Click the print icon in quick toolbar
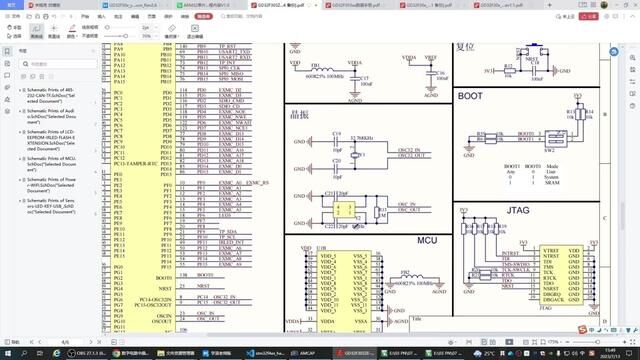Screen dimensions: 640x360 46,16
